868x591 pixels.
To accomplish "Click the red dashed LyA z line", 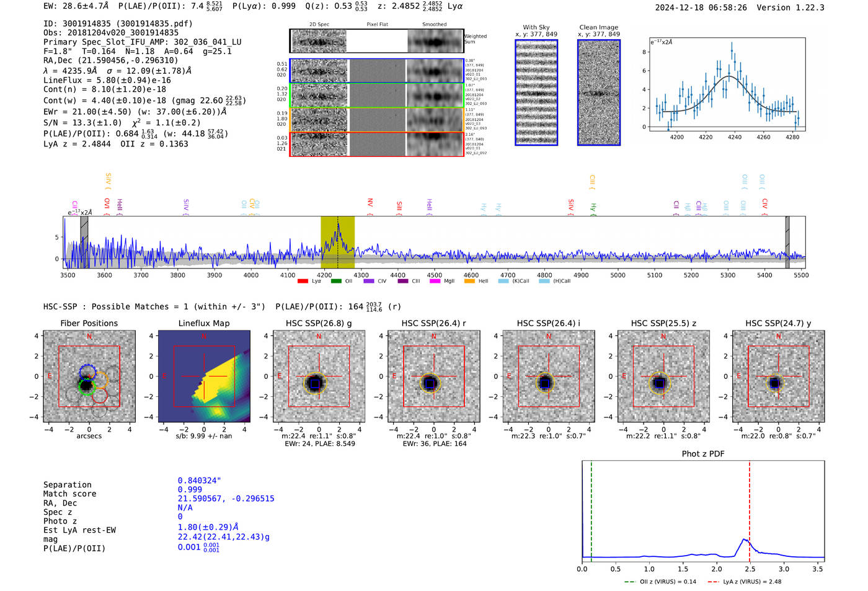I will [x=749, y=511].
